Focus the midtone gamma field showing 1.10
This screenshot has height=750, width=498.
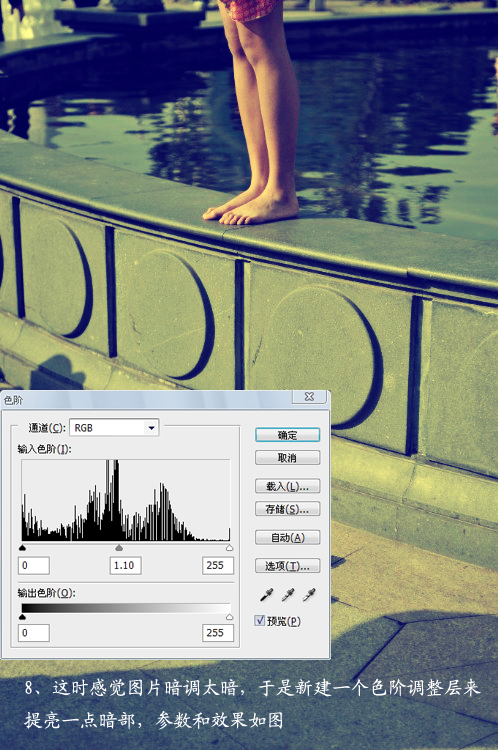click(x=125, y=565)
